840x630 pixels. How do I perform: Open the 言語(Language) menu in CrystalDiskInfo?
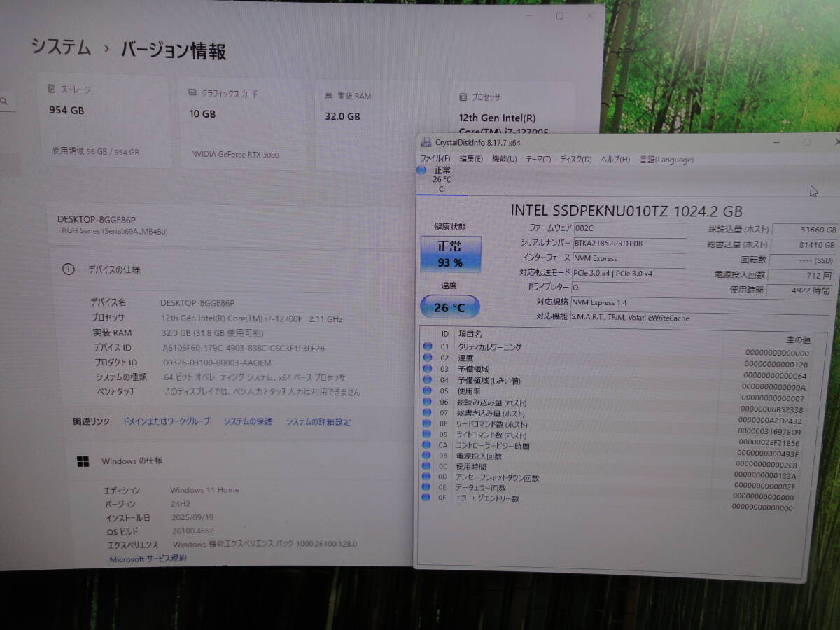pos(666,160)
